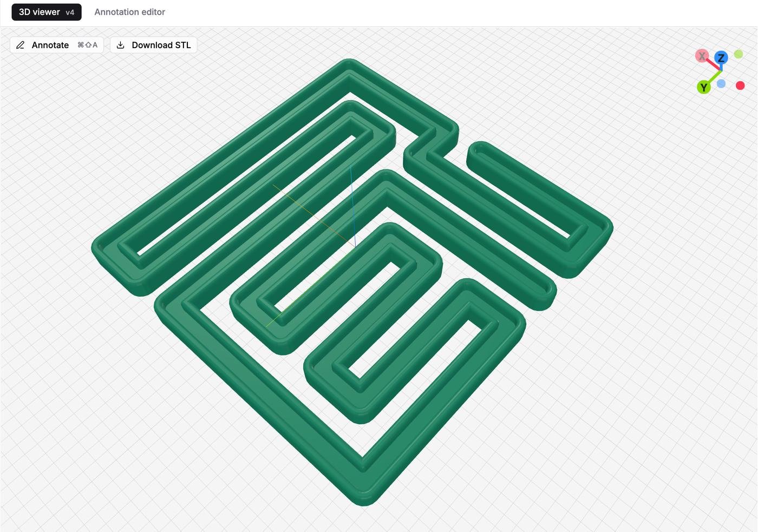This screenshot has height=532, width=758.
Task: Click the red X axis line in gizmo
Action: point(712,63)
